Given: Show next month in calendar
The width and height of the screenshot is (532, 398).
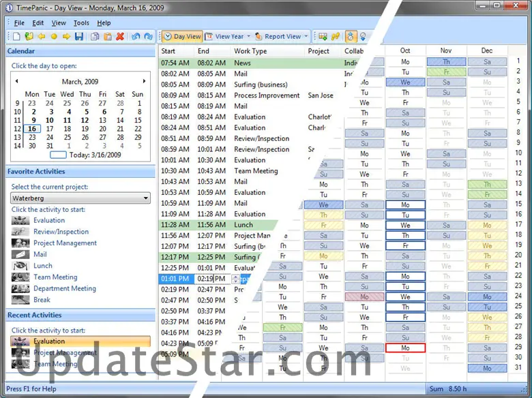Looking at the screenshot, I should point(144,81).
